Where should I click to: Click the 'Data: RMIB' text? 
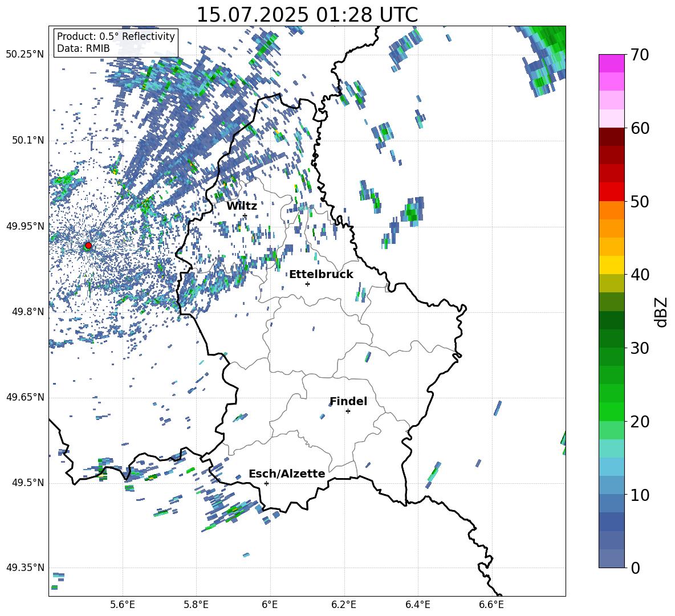point(83,48)
